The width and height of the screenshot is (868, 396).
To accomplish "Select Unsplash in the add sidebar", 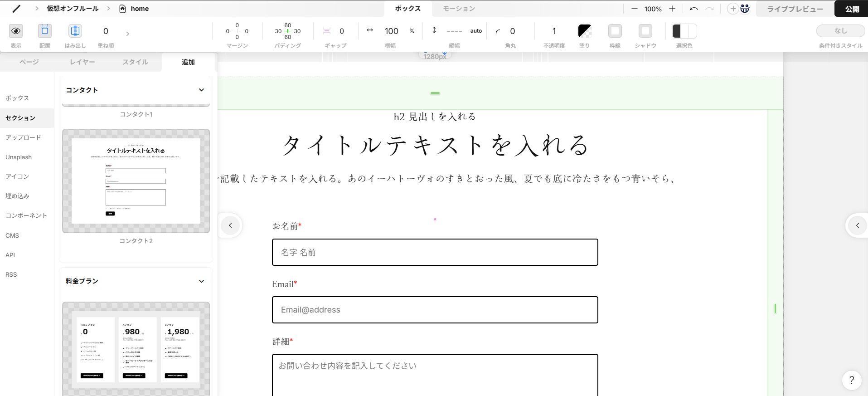I will 19,157.
